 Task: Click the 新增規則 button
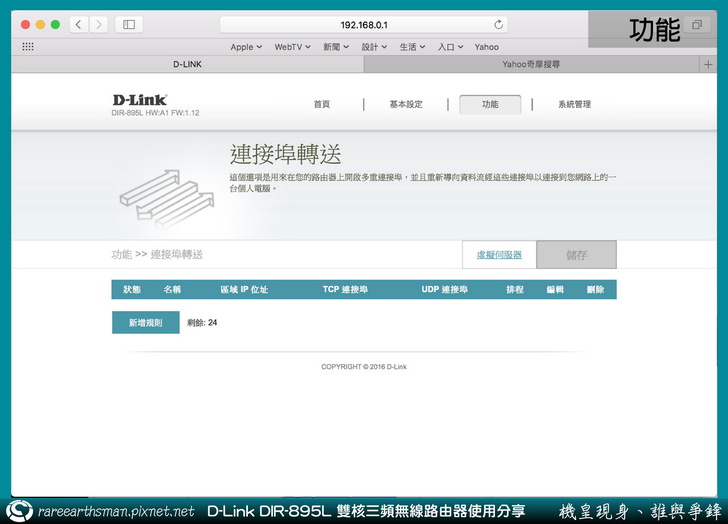145,323
